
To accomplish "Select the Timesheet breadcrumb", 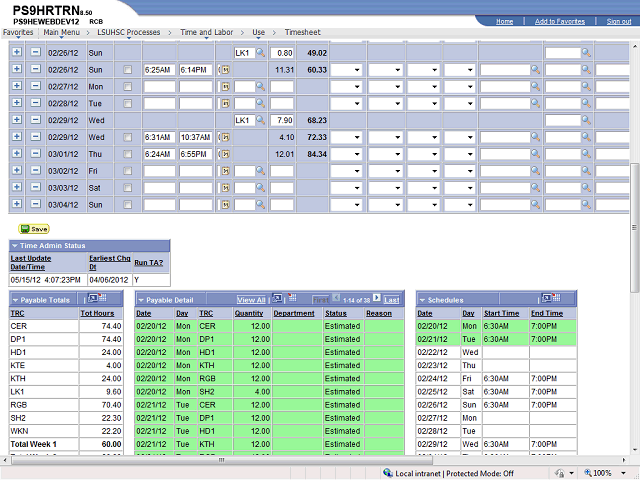I will tap(302, 32).
